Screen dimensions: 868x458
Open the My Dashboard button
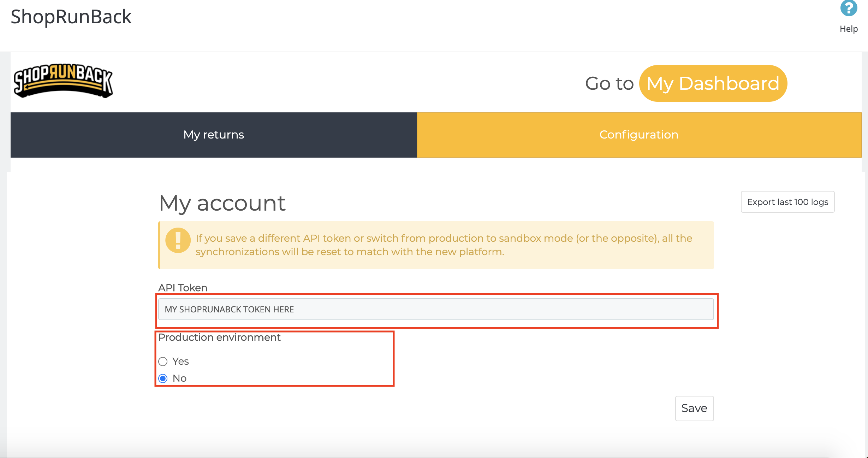[x=713, y=83]
